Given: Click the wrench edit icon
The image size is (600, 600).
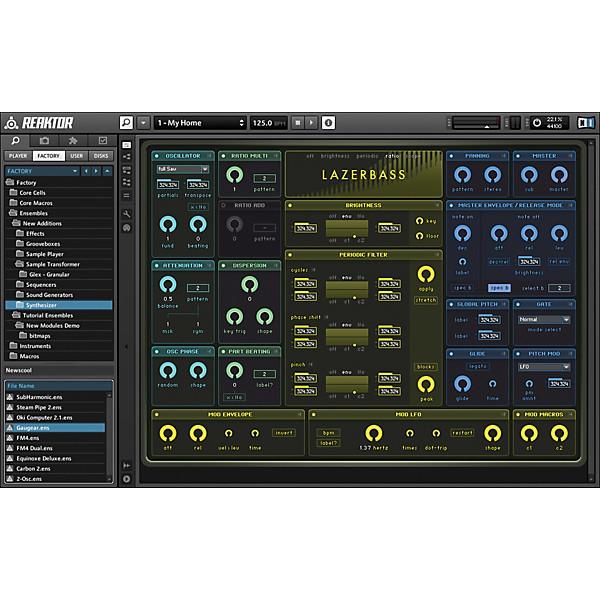Looking at the screenshot, I should click(x=127, y=214).
